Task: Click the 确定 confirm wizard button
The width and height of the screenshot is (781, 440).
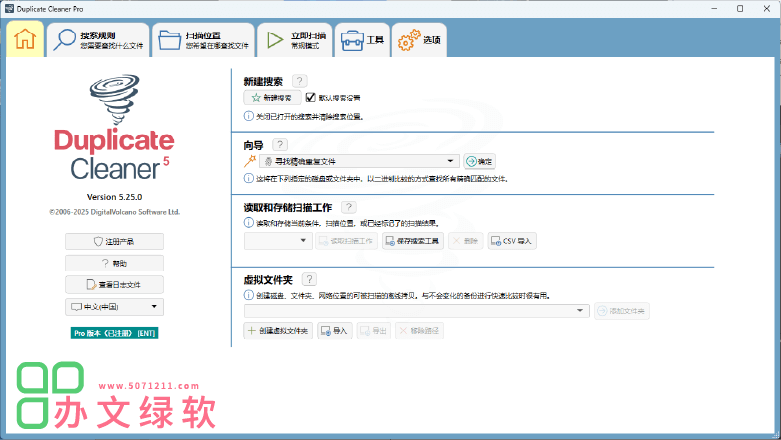Action: point(479,161)
